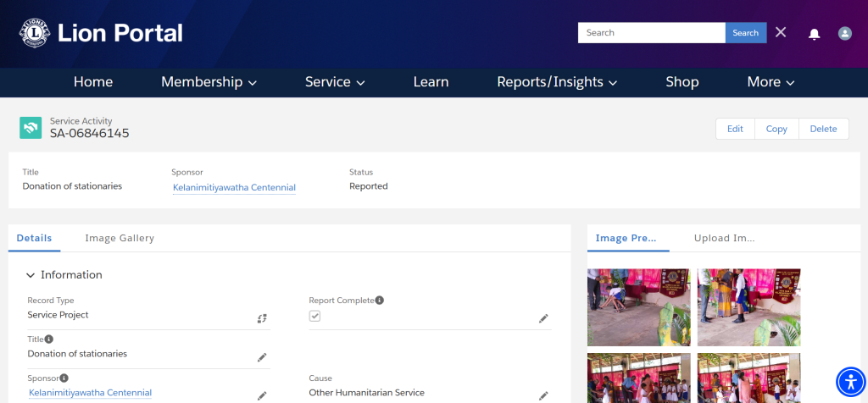The image size is (868, 403).
Task: Select the Service Project record type value
Action: coord(58,315)
